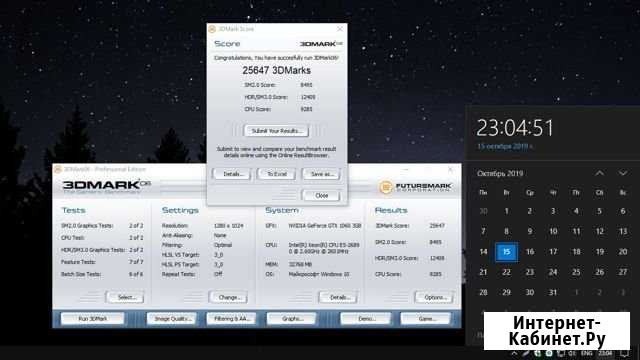Select date 8 in the calendar

coord(507,231)
